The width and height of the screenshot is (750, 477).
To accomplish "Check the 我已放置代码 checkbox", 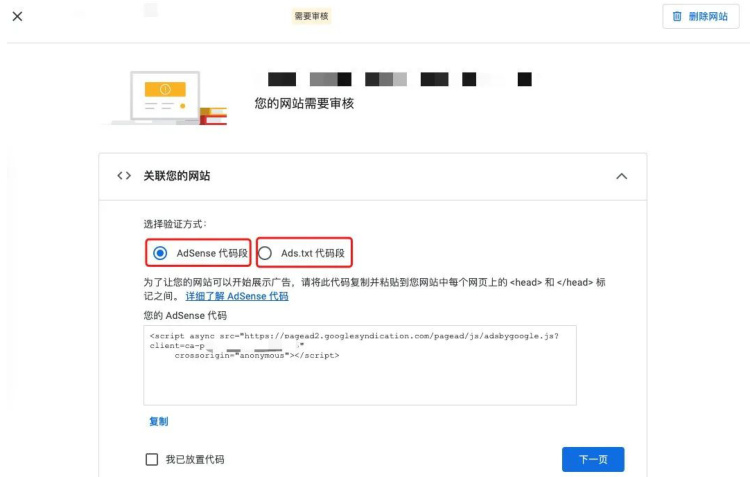I will click(x=152, y=459).
